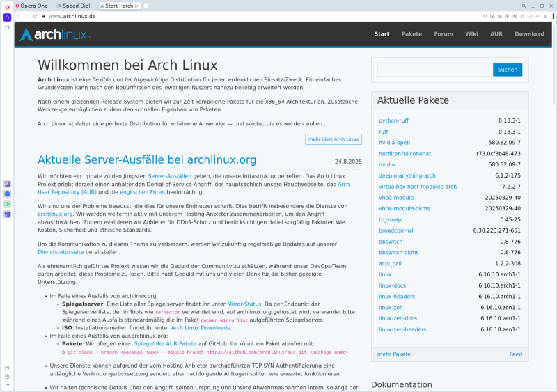Go to AUR in the navigation bar
This screenshot has height=392, width=557.
(x=496, y=33)
